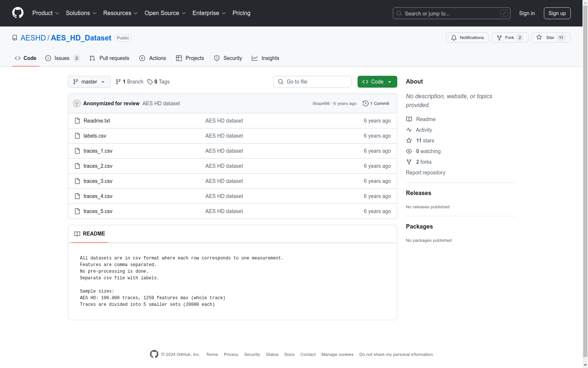Click the file icon beside traces_3.csv
Screen dimensions: 588x368
coord(77,181)
